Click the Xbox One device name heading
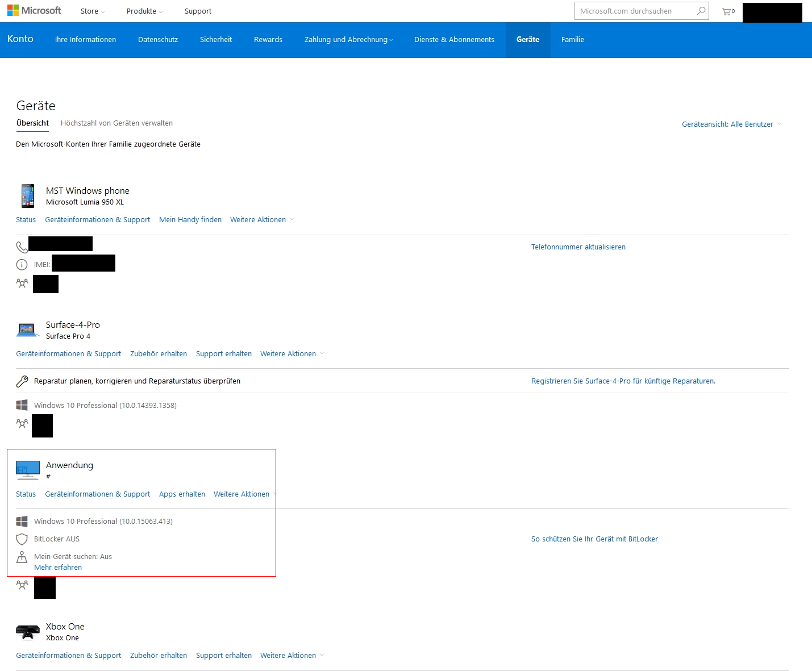Image resolution: width=812 pixels, height=671 pixels. point(65,627)
